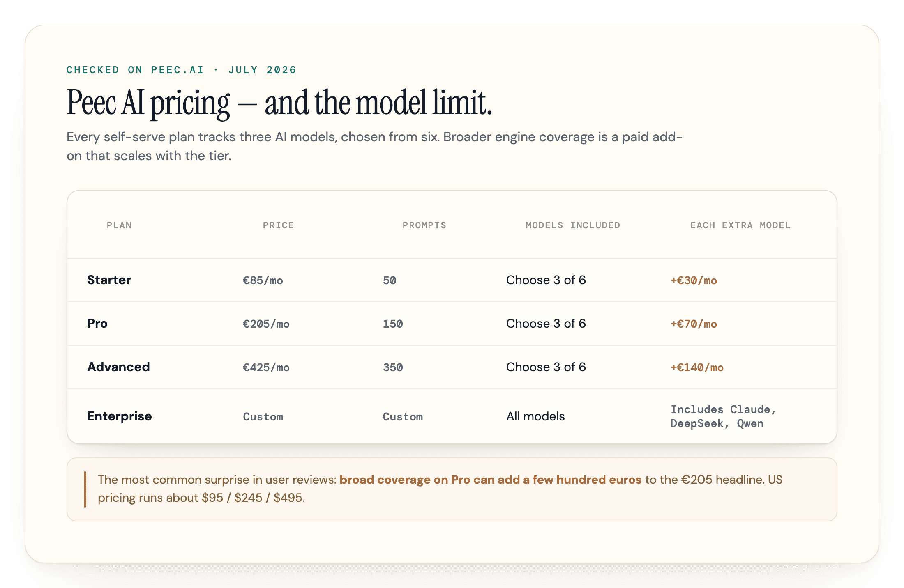The width and height of the screenshot is (904, 588).
Task: Click 'Choose 3 of 6' in the Pro row
Action: tap(546, 324)
